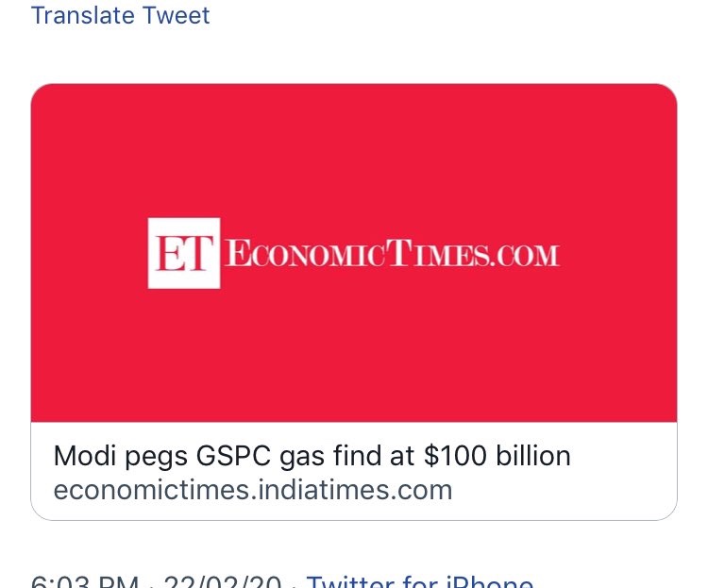This screenshot has width=708, height=588.
Task: Open the Twitter for iPhone source link
Action: (420, 581)
